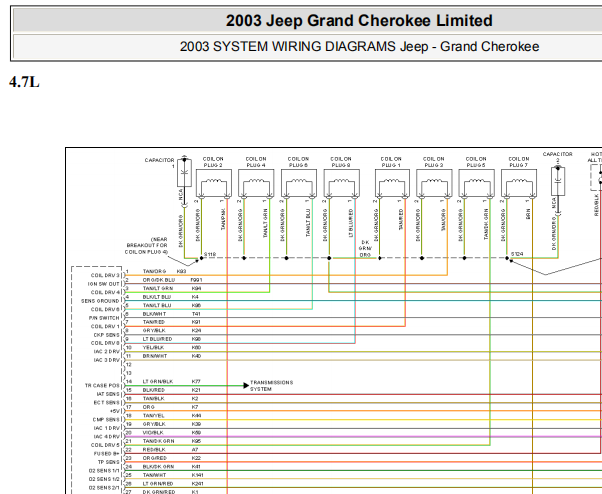
Task: Click the "LT GRN/BLK" wire color on pin 14
Action: (x=158, y=382)
